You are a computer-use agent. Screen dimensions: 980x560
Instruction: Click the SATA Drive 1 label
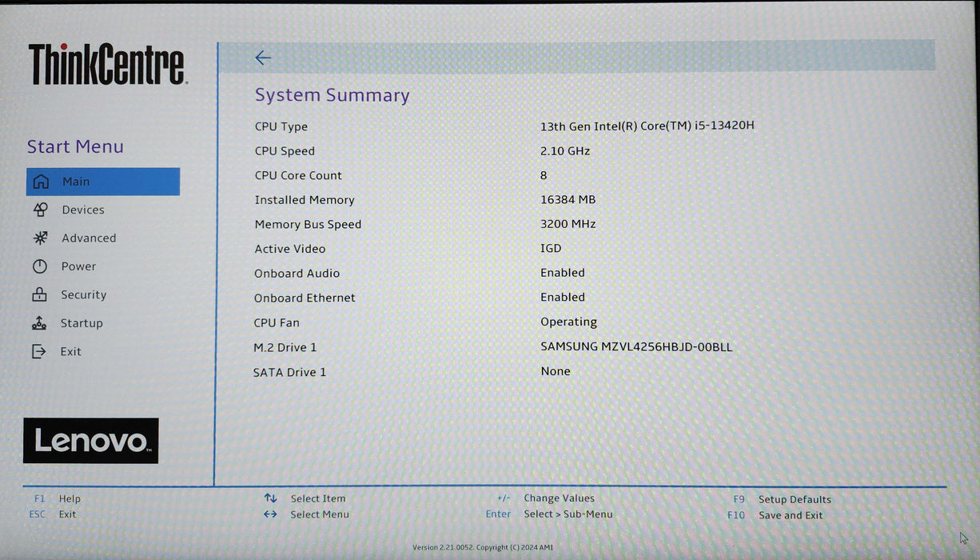tap(289, 372)
